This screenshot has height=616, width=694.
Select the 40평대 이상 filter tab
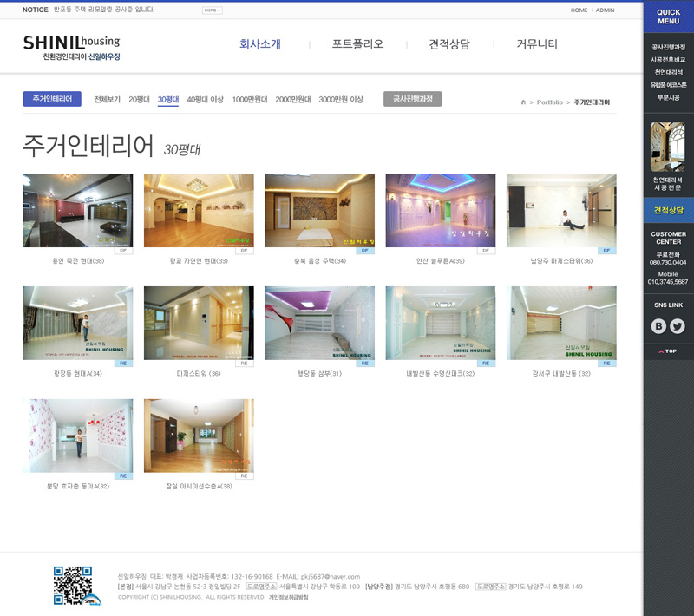(x=205, y=100)
